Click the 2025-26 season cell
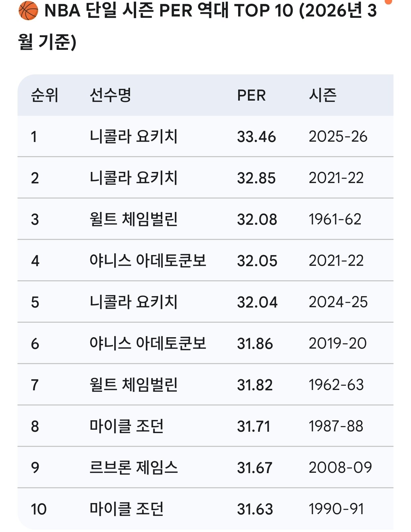Viewport: 411px width, 532px height. 338,137
